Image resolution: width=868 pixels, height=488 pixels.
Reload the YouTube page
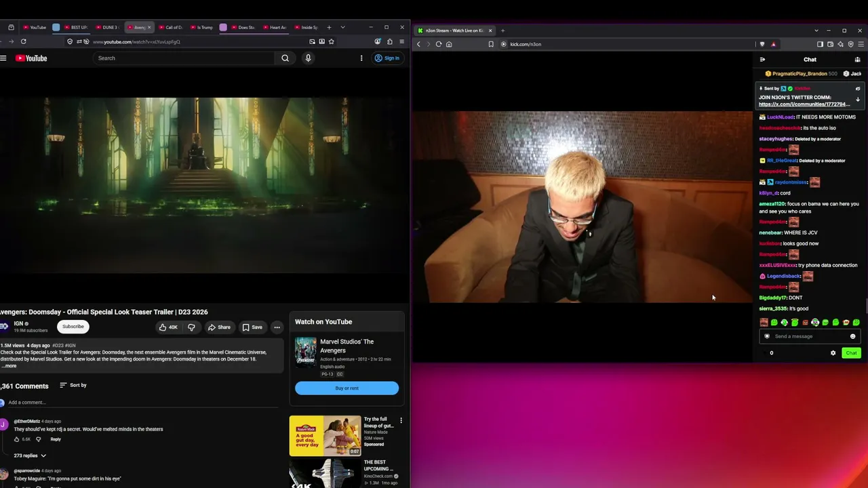[x=23, y=41]
